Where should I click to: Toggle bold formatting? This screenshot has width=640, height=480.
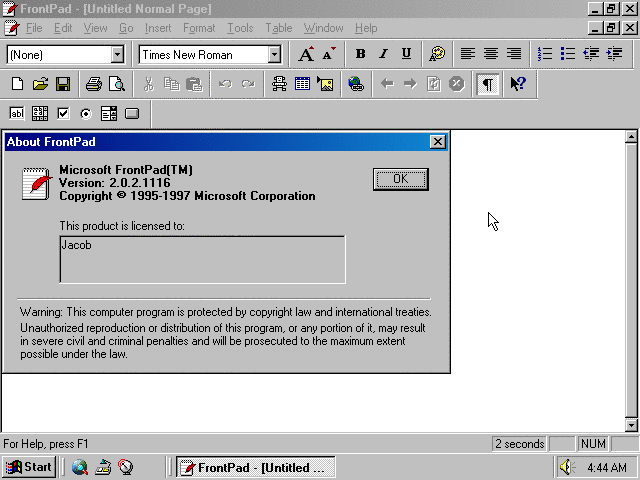pyautogui.click(x=360, y=54)
